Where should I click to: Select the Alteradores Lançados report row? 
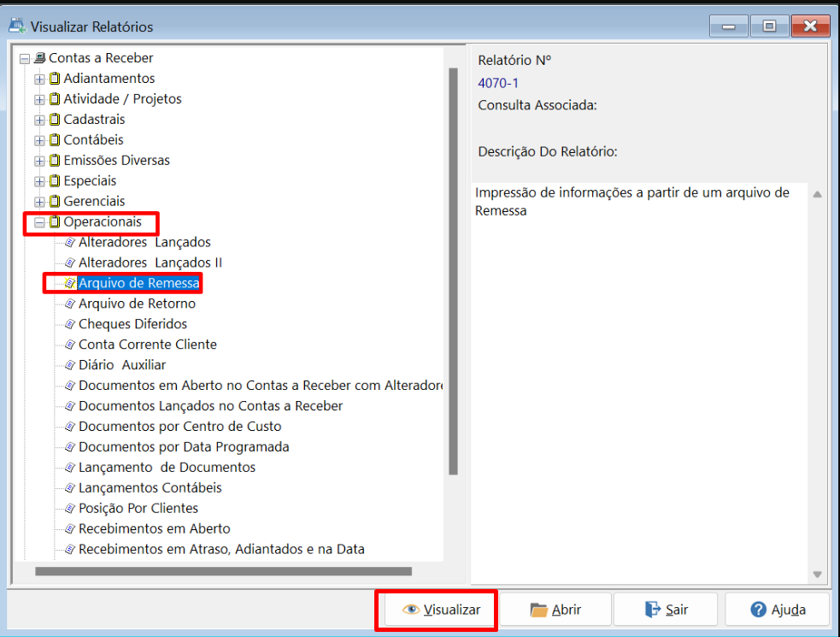[144, 242]
